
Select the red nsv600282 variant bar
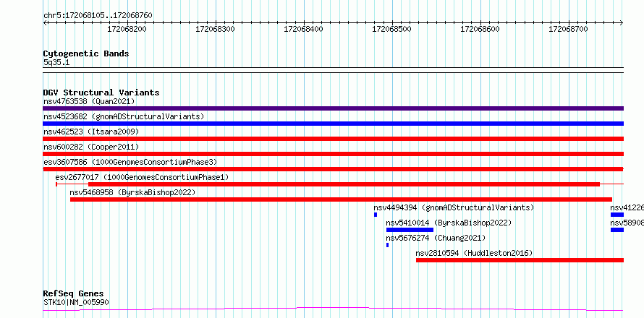pyautogui.click(x=333, y=154)
